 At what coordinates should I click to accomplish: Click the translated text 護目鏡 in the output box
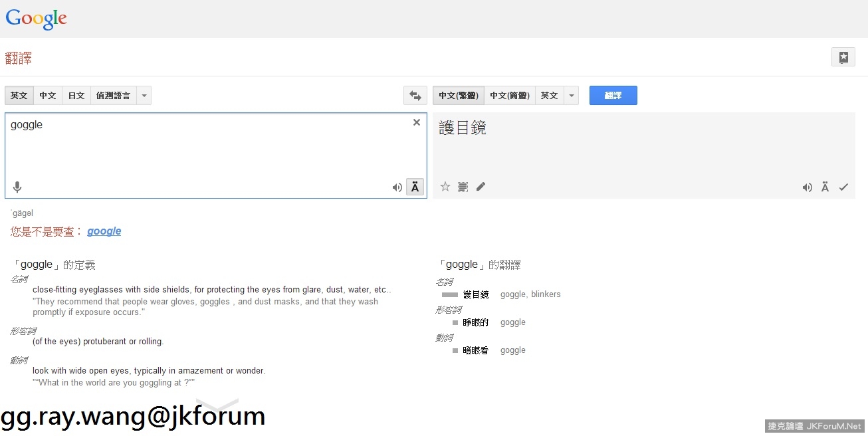coord(463,128)
